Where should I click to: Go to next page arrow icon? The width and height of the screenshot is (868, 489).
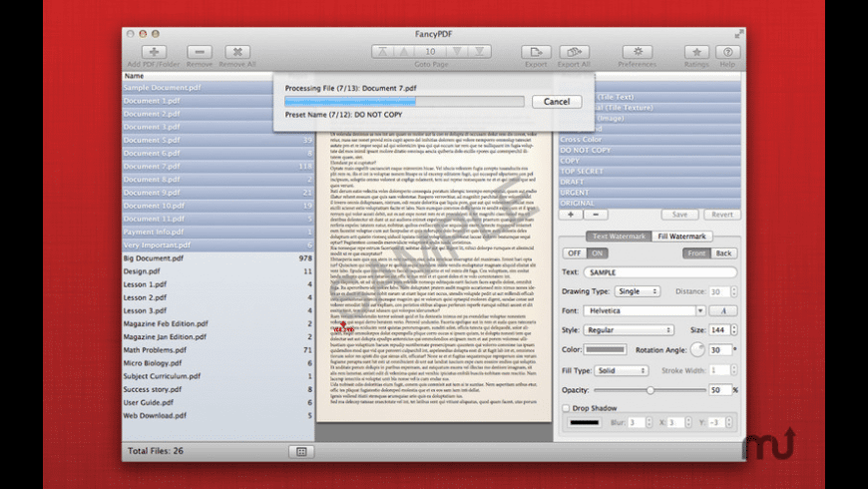tap(457, 52)
